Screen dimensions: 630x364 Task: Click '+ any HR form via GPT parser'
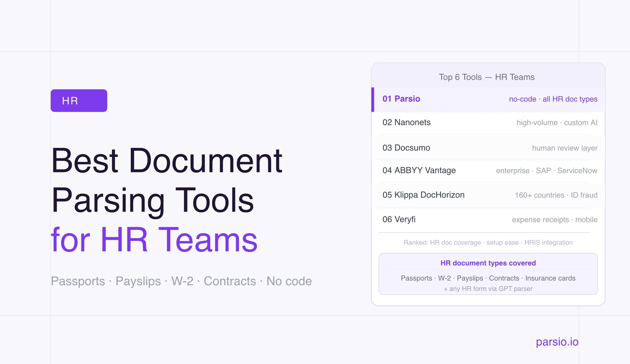(x=488, y=289)
